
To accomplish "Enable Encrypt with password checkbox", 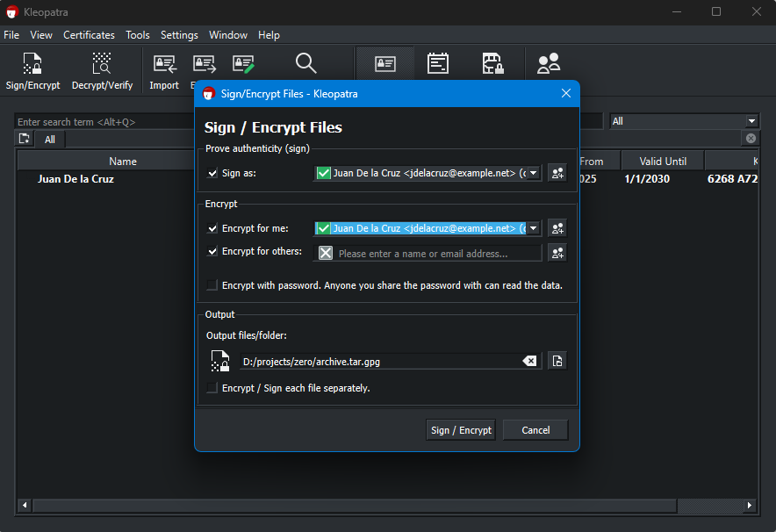I will coord(212,285).
